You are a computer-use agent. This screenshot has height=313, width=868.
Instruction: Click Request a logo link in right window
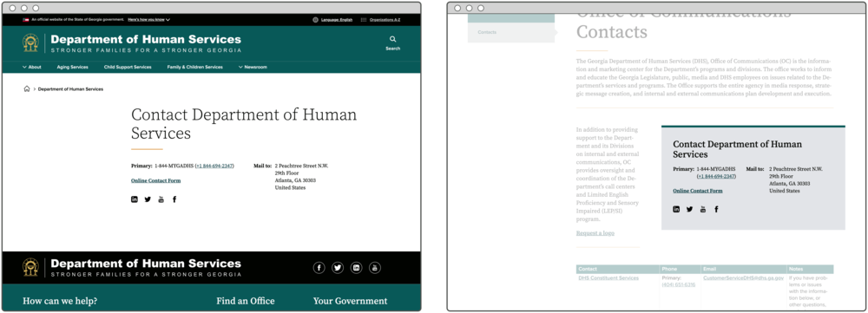click(595, 233)
